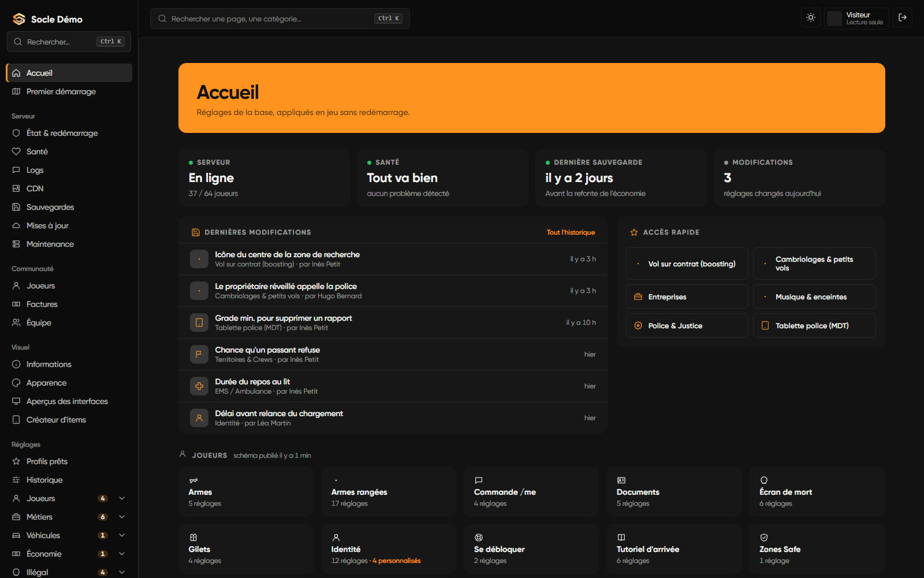Screen dimensions: 924x578
Task: Expand the Illégal settings group chevron
Action: (x=122, y=572)
